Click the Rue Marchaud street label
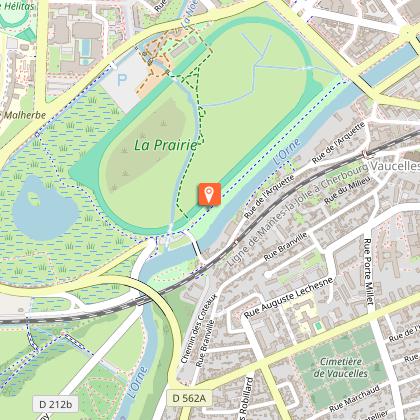 click(x=354, y=398)
